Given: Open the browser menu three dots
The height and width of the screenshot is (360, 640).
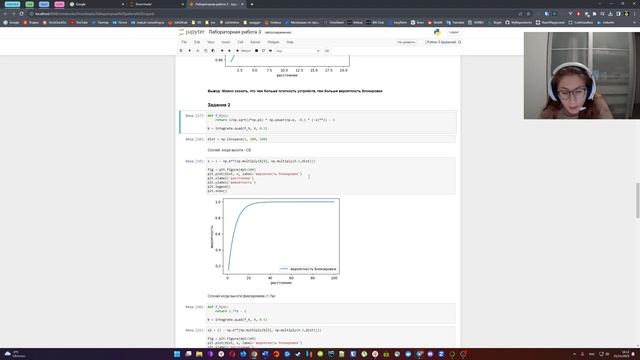Looking at the screenshot, I should pos(635,13).
